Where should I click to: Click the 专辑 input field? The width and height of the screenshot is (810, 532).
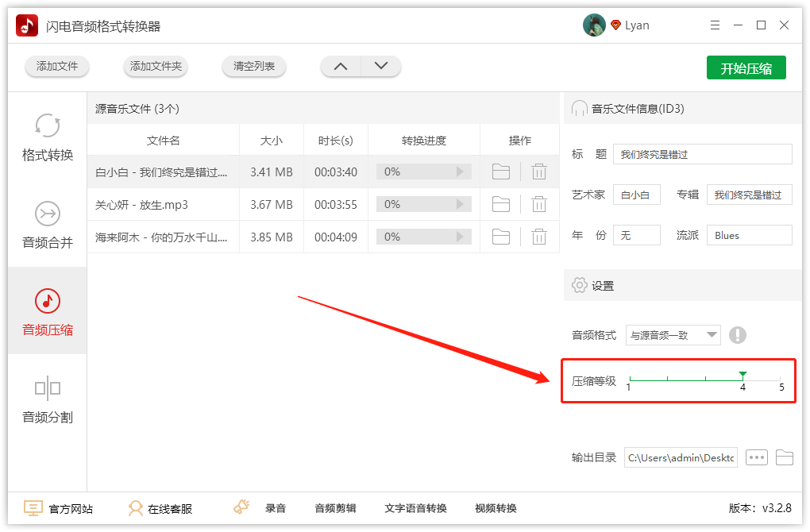(749, 195)
